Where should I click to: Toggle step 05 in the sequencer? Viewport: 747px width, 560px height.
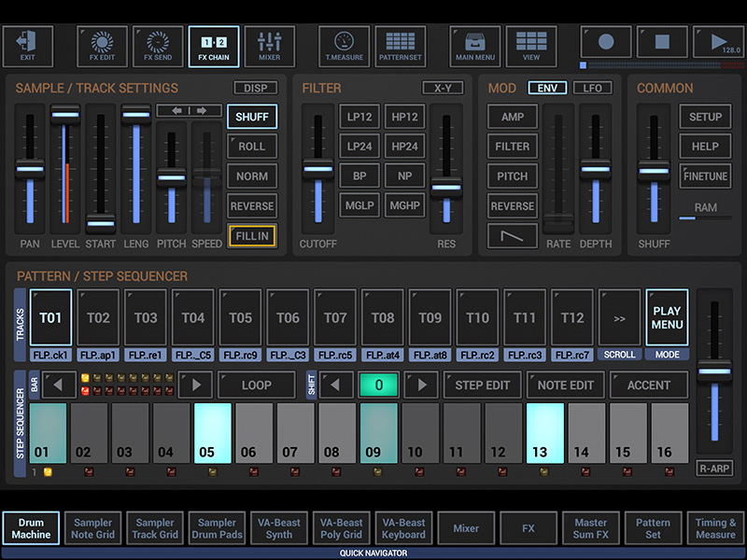coord(213,433)
